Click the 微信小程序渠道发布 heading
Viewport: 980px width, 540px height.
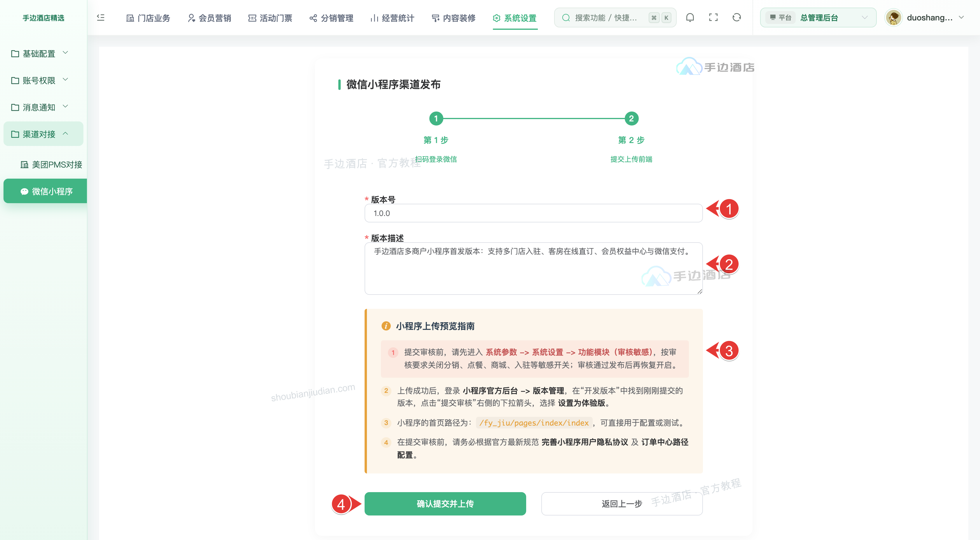click(x=393, y=84)
